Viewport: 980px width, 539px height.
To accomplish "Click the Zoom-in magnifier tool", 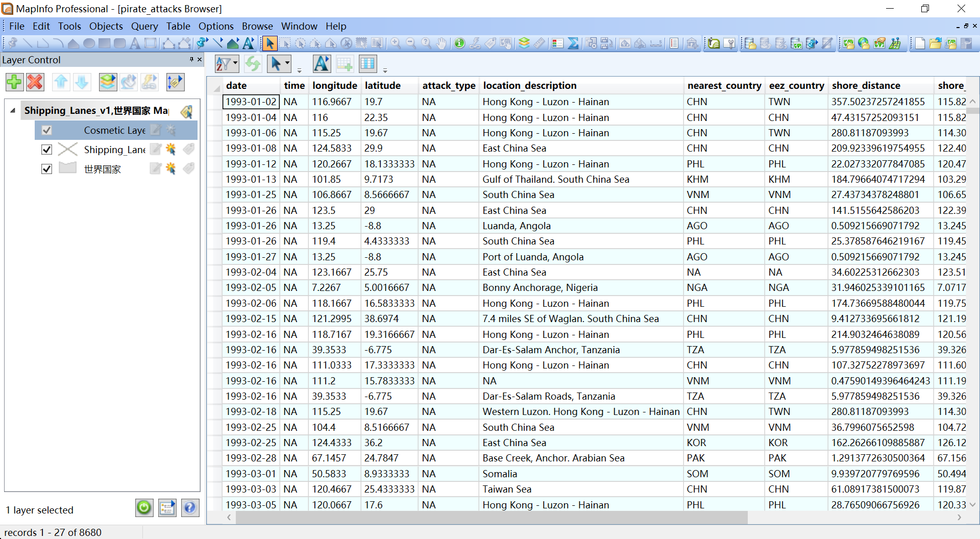I will point(396,43).
